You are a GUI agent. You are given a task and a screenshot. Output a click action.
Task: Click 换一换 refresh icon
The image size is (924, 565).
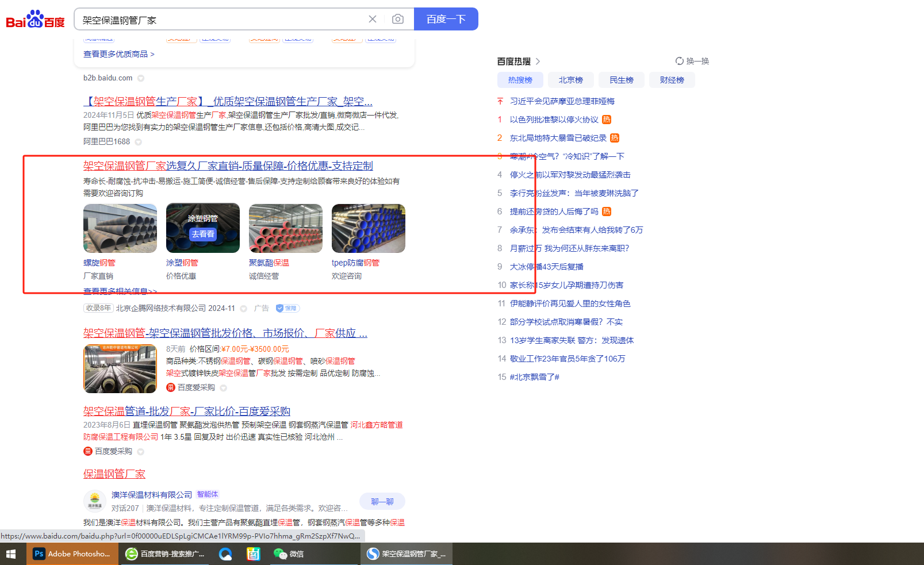[680, 61]
